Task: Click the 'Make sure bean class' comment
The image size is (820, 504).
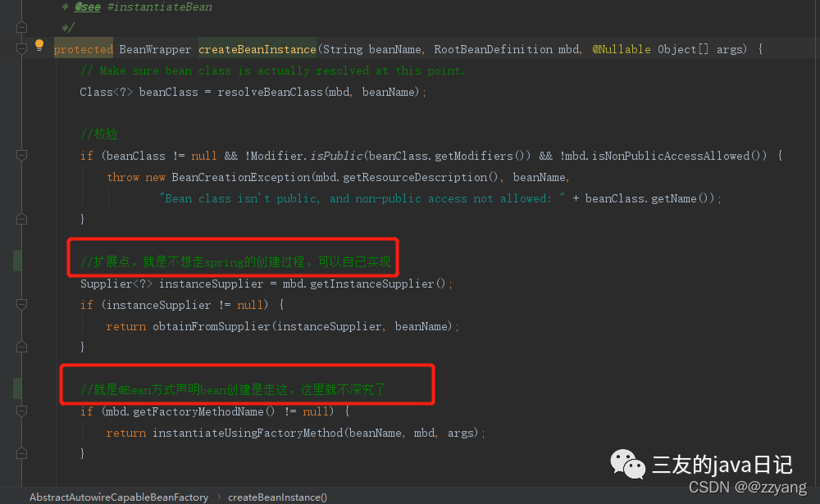Action: (272, 70)
